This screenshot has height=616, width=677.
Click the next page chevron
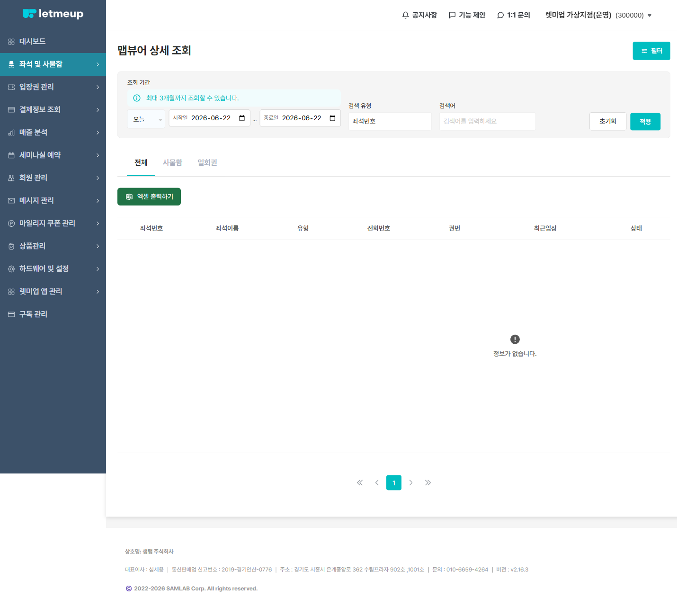(x=411, y=482)
